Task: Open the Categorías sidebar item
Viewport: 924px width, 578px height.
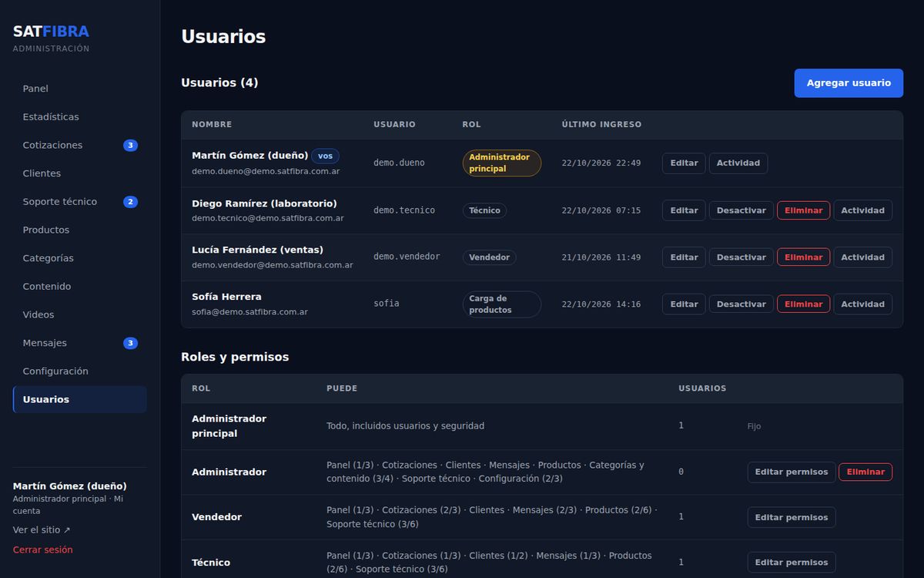Action: tap(79, 258)
